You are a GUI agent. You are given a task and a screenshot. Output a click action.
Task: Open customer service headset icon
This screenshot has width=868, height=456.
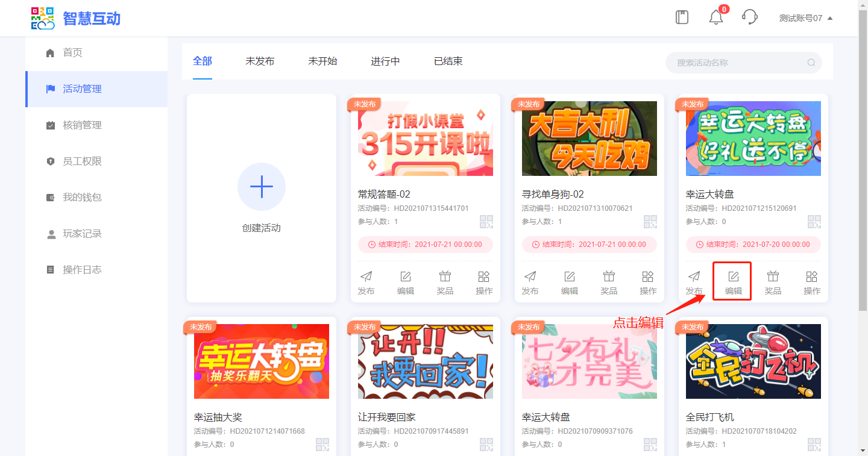(x=749, y=17)
